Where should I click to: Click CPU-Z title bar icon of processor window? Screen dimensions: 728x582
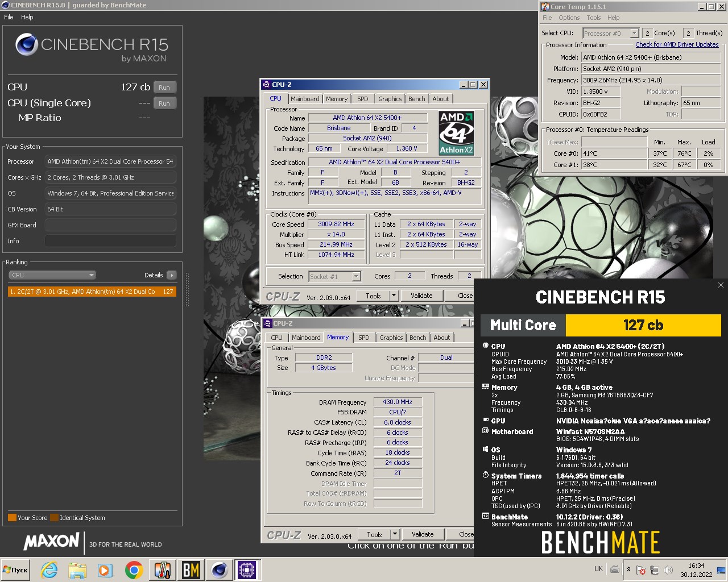(x=266, y=85)
